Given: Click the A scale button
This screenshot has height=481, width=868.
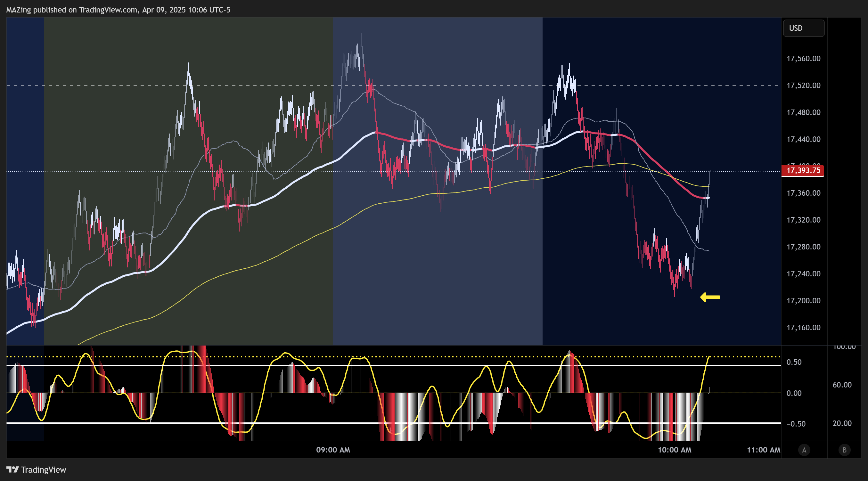Looking at the screenshot, I should click(x=804, y=450).
